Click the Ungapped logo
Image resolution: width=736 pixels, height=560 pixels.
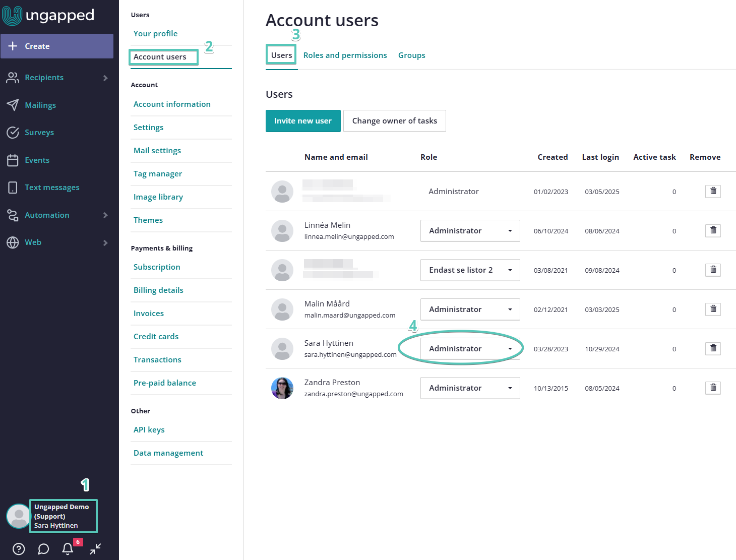tap(48, 16)
